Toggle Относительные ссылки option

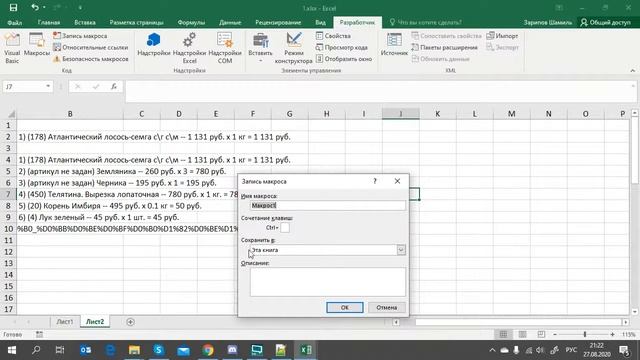click(x=91, y=47)
